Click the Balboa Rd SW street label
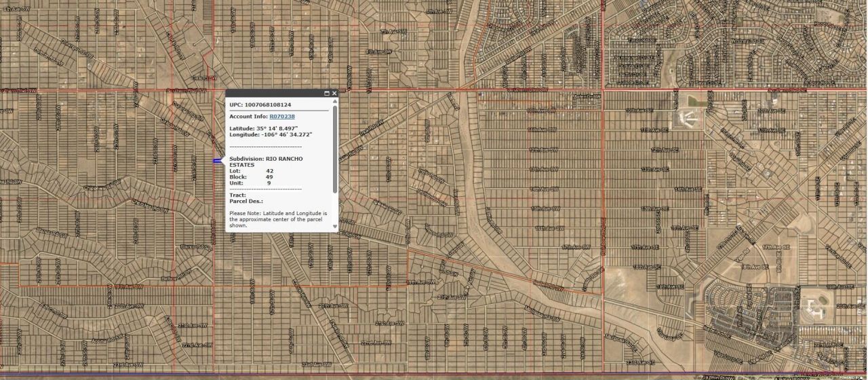This screenshot has width=868, height=380. pos(172,278)
